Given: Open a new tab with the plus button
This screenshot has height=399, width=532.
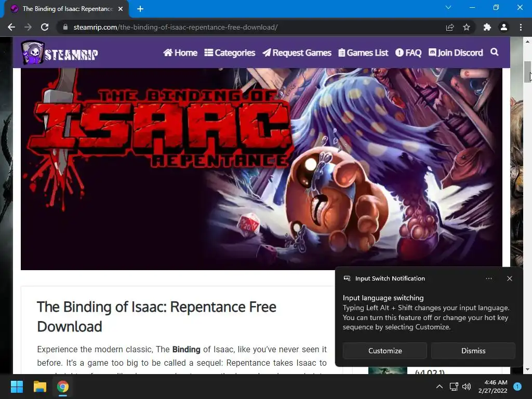Looking at the screenshot, I should pos(140,9).
